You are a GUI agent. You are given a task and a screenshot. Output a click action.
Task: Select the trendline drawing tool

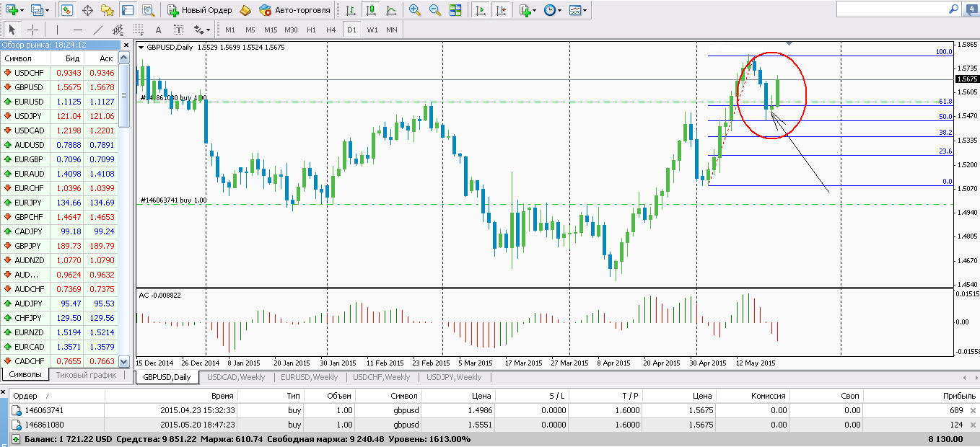click(98, 30)
